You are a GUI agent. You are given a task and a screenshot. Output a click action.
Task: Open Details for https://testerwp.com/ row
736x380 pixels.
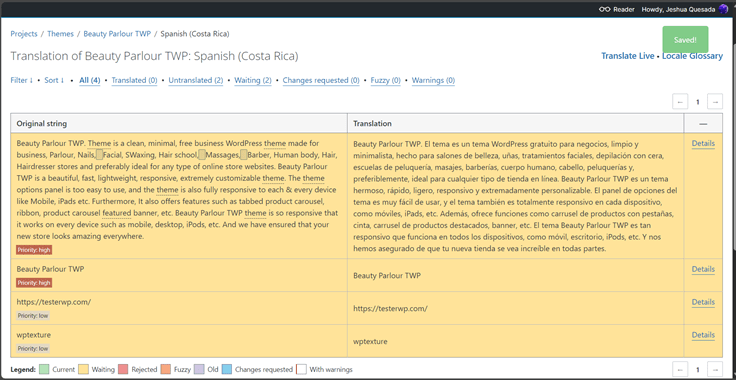click(x=703, y=302)
